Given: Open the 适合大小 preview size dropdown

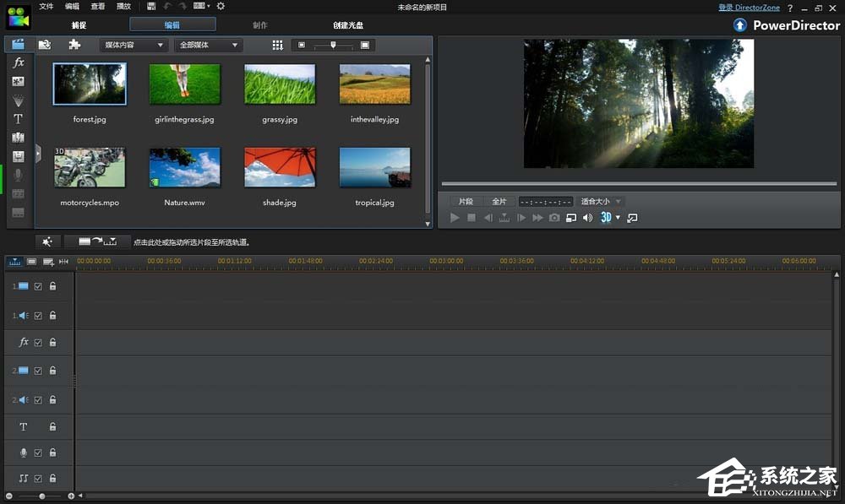Looking at the screenshot, I should tap(601, 202).
